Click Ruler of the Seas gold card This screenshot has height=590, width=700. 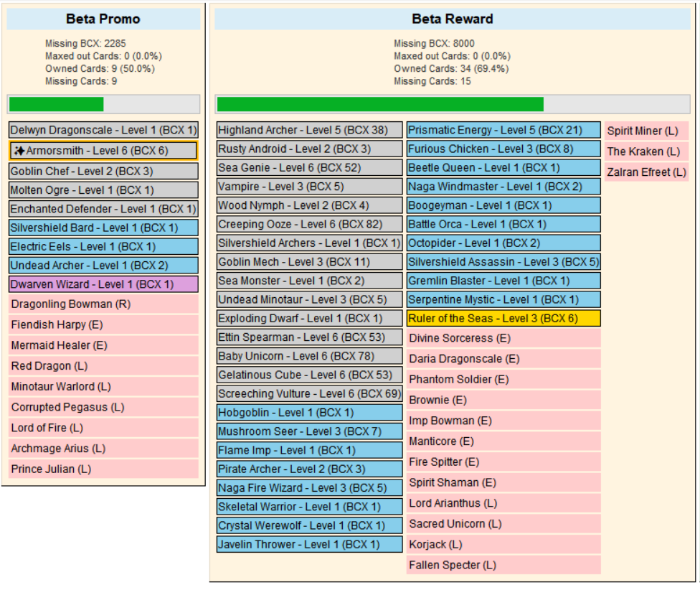click(503, 319)
